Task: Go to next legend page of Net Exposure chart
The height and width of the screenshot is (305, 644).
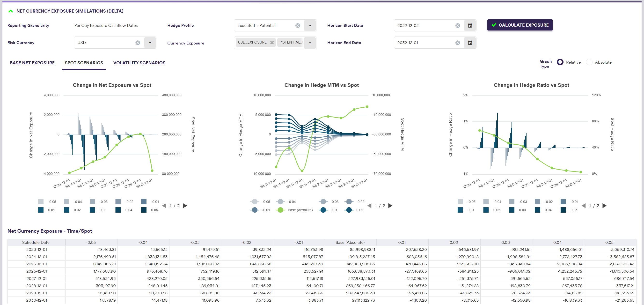Action: click(x=185, y=206)
